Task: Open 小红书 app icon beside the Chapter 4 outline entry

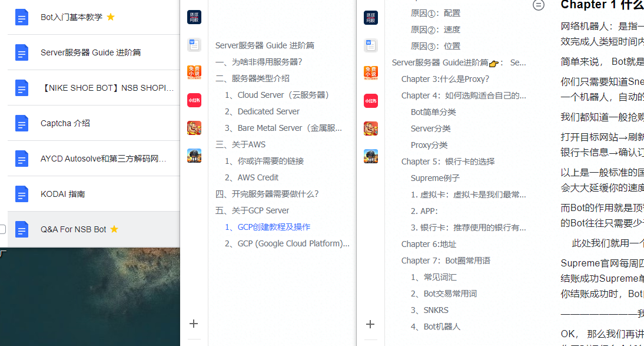Action: pos(371,101)
